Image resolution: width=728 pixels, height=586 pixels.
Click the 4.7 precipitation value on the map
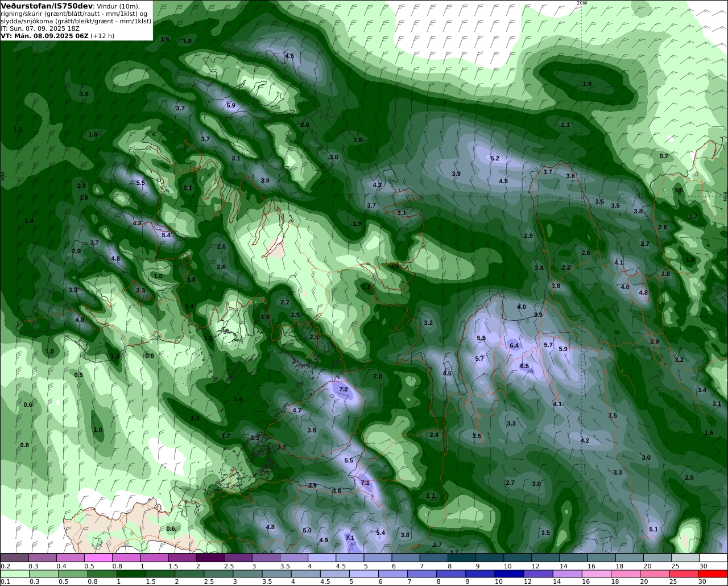coord(297,410)
